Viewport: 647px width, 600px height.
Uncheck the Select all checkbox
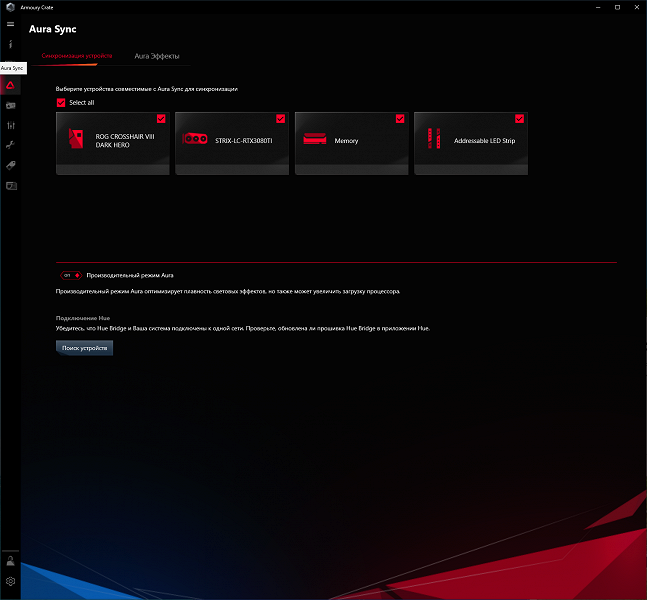[x=61, y=102]
